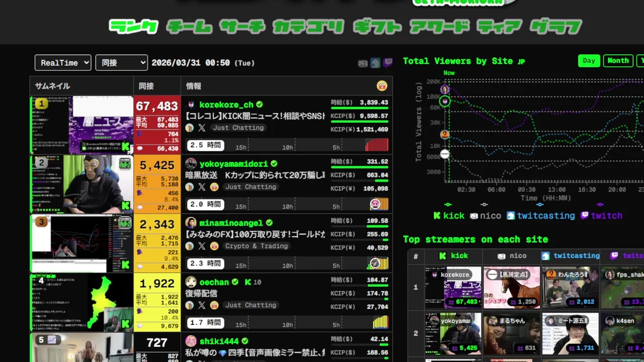This screenshot has height=362, width=644.
Task: Click the clip emoji in 情報 header
Action: tap(382, 86)
